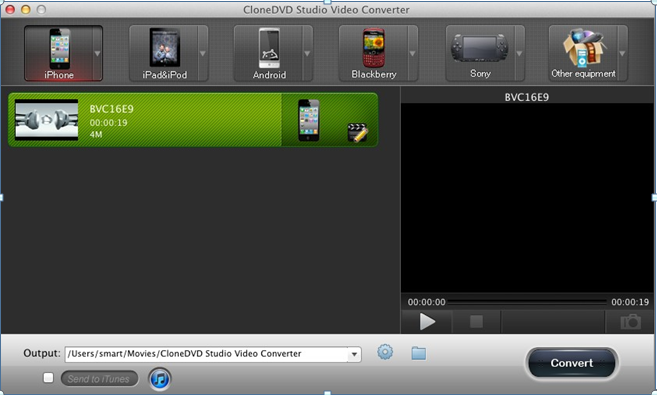Click the Send to iTunes button
Image resolution: width=657 pixels, height=395 pixels.
click(x=99, y=379)
